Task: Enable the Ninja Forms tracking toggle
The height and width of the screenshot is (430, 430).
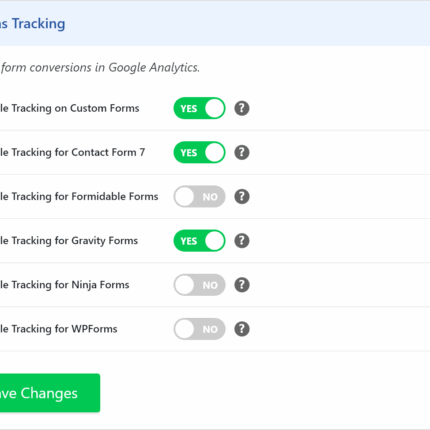Action: tap(199, 285)
